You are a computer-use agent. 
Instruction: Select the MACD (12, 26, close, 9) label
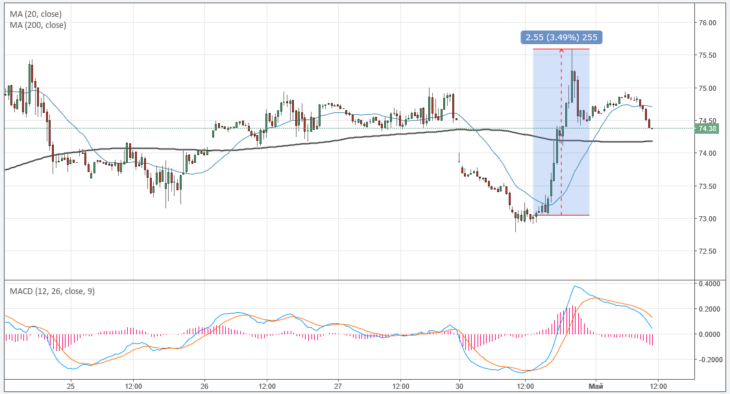pyautogui.click(x=52, y=291)
